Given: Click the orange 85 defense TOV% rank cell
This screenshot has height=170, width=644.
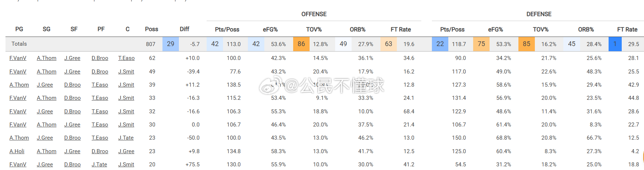Looking at the screenshot, I should pyautogui.click(x=526, y=44).
